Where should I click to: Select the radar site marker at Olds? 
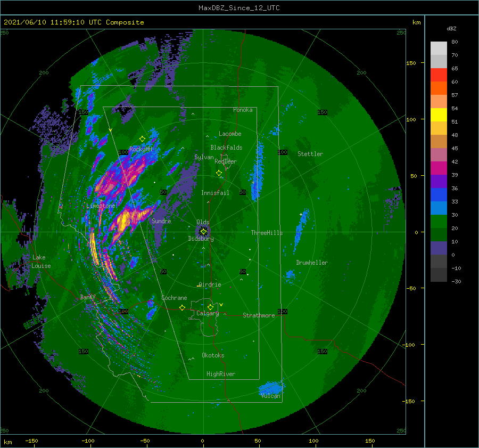pyautogui.click(x=203, y=232)
